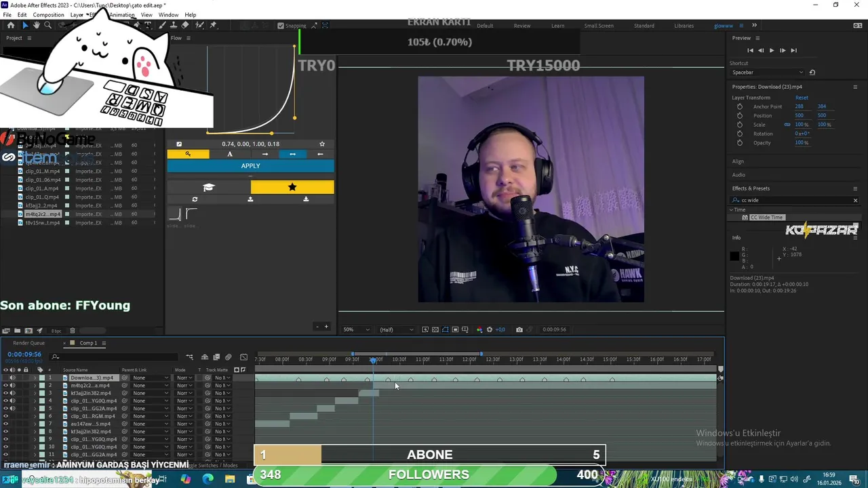Click the Flow right arrow direction icon

coord(265,154)
